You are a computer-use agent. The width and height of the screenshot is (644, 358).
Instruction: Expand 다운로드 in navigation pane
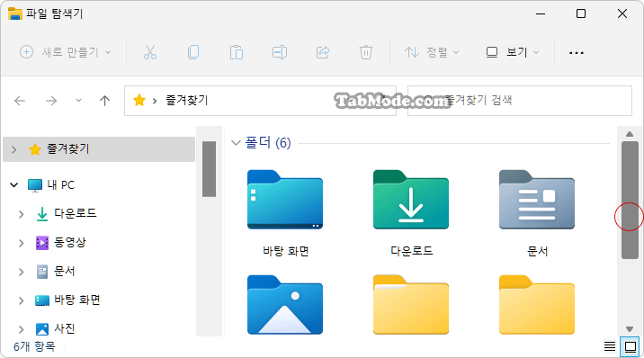click(x=22, y=214)
